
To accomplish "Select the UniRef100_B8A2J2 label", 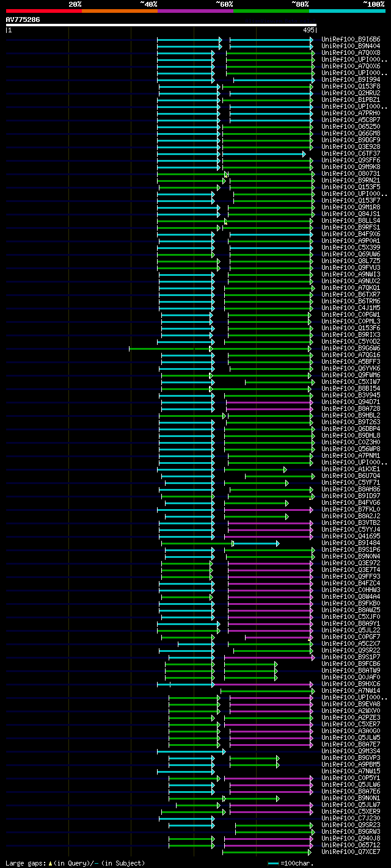I will (351, 516).
